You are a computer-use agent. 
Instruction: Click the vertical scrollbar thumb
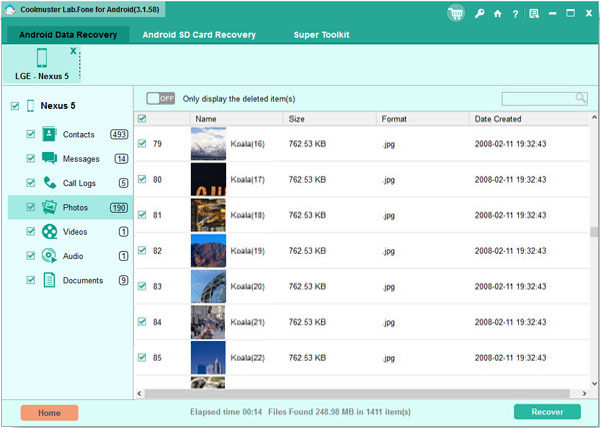coord(594,232)
